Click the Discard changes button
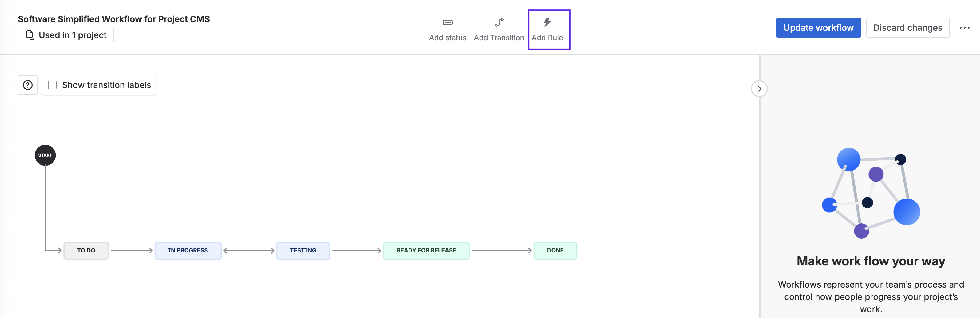Image resolution: width=980 pixels, height=318 pixels. [x=907, y=28]
